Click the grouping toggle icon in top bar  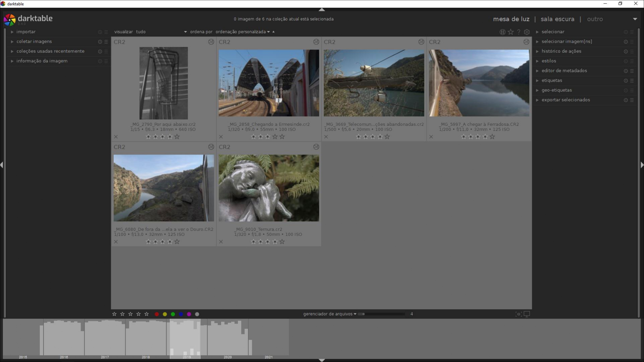(x=502, y=32)
